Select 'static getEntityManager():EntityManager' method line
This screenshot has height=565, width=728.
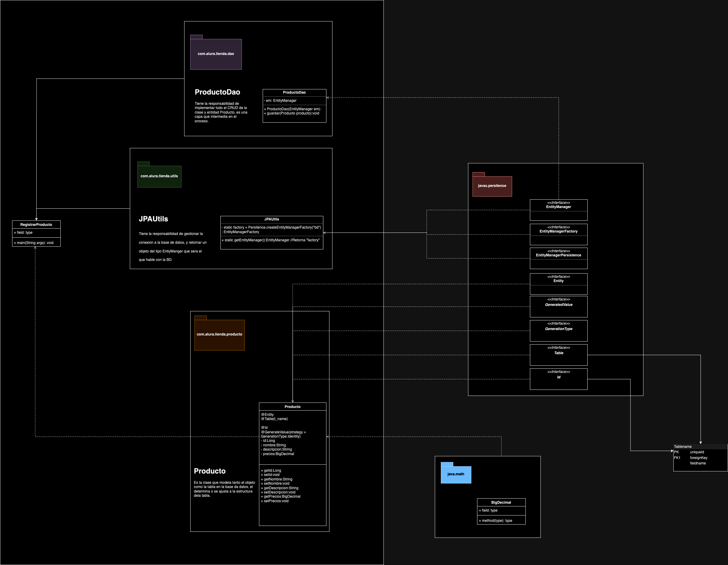(271, 240)
